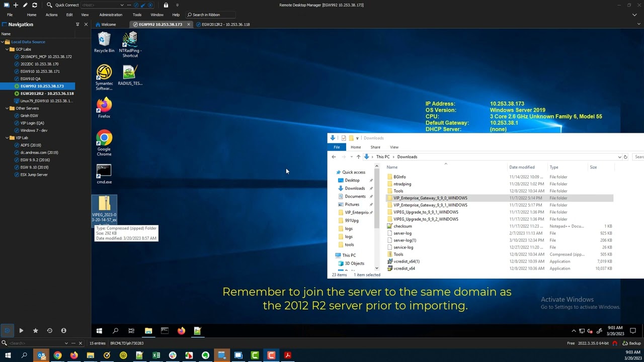Collapse the GCP Labs folder
The height and width of the screenshot is (362, 644).
coord(7,49)
